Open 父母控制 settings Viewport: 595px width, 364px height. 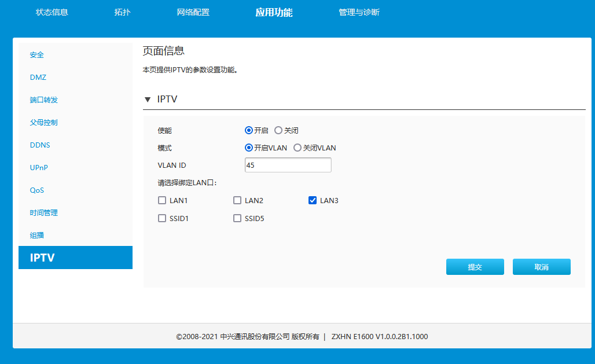point(45,122)
